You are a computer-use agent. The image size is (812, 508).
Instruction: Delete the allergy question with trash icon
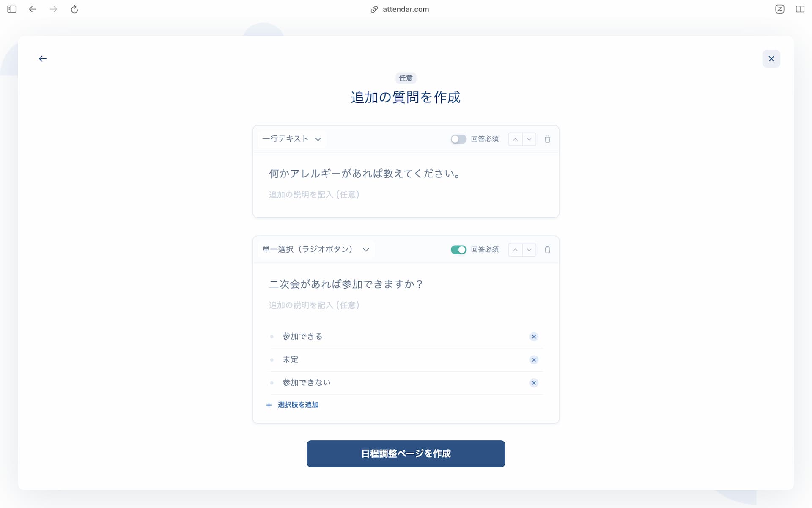click(x=547, y=139)
